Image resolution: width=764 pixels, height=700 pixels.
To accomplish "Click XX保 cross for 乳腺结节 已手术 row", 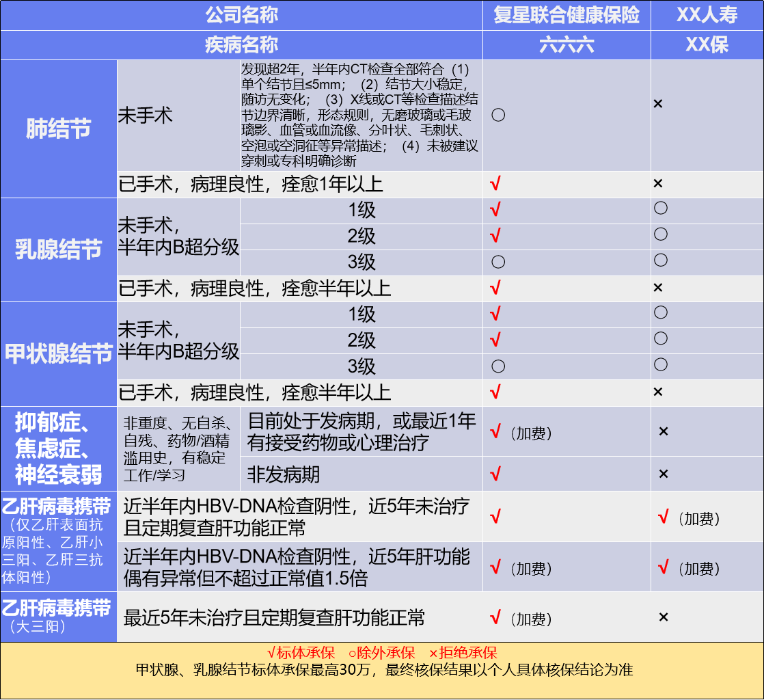I will tap(658, 288).
